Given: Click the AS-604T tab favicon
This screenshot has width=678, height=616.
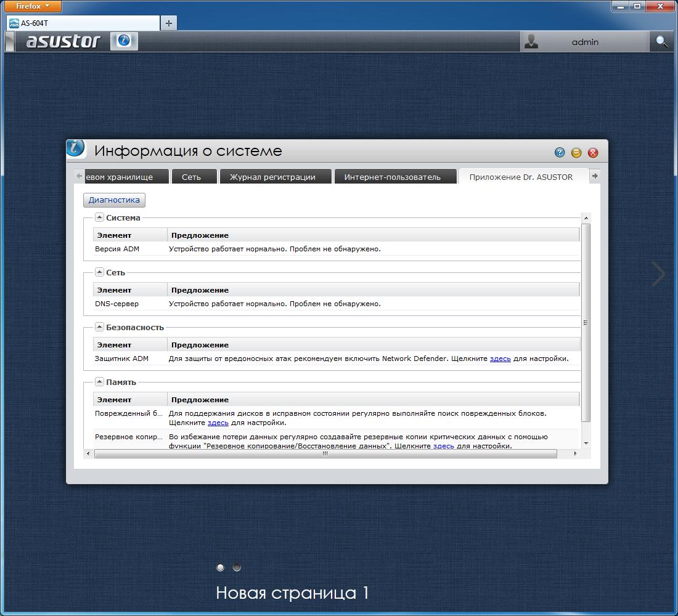Looking at the screenshot, I should coord(14,23).
